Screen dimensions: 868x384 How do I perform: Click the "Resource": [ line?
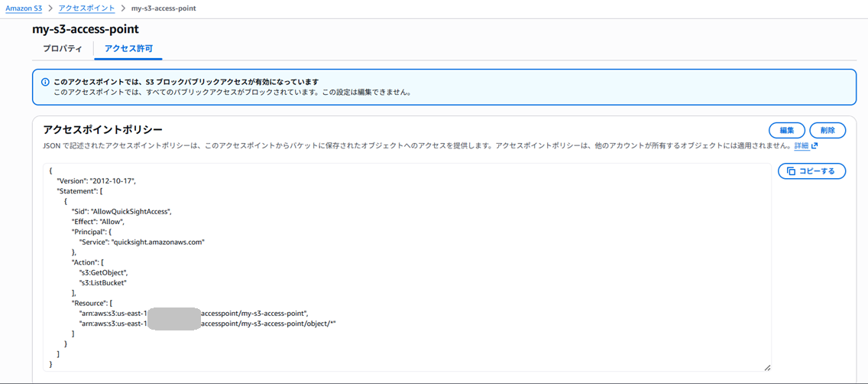click(x=93, y=303)
